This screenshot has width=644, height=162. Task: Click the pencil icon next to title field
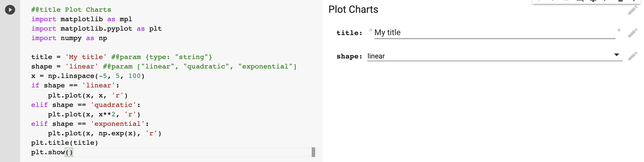point(633,33)
